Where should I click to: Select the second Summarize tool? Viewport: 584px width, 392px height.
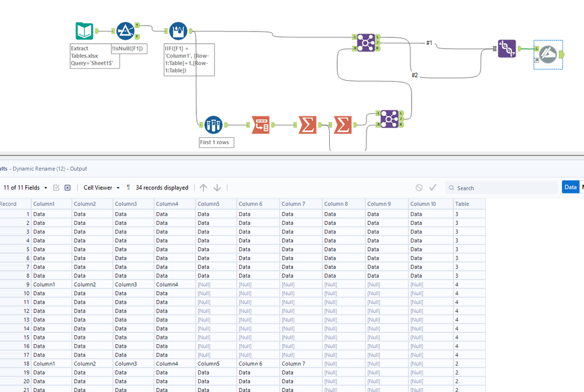(343, 124)
